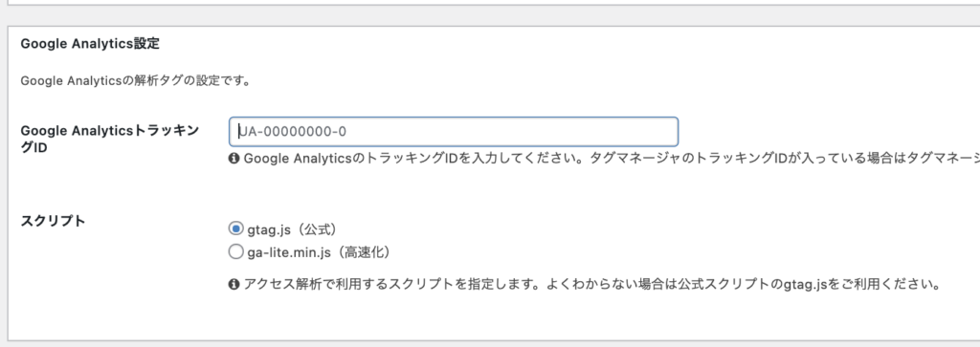980x347 pixels.
Task: Click the 解析タグの設定です description sentence
Action: (136, 81)
